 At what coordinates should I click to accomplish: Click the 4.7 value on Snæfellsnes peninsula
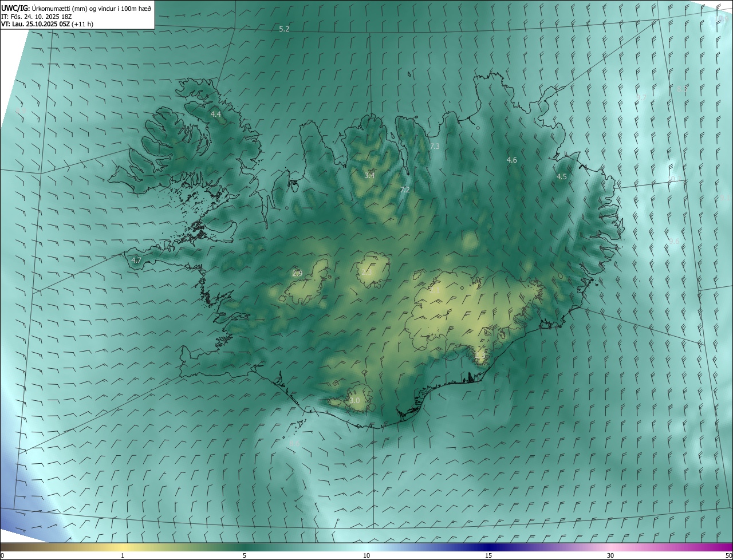point(136,260)
